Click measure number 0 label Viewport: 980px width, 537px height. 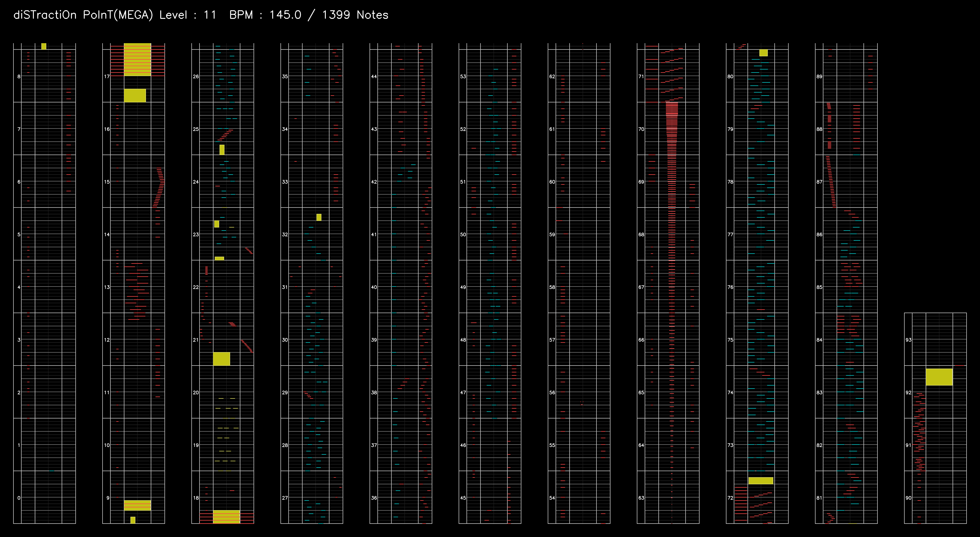click(x=19, y=498)
